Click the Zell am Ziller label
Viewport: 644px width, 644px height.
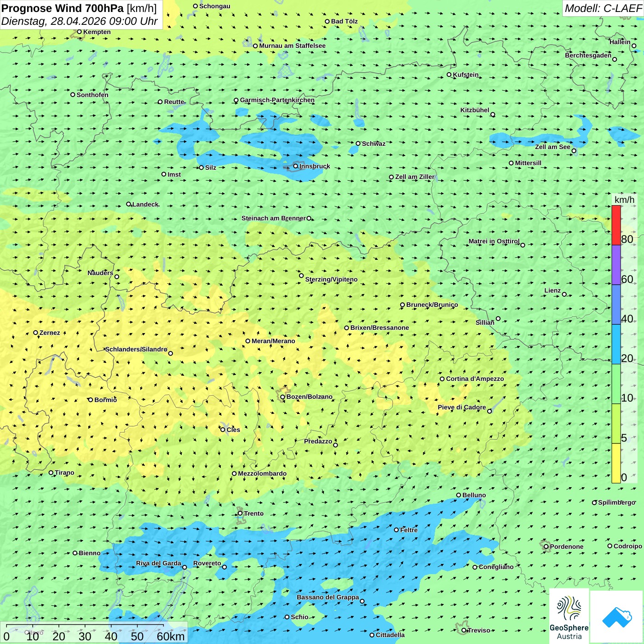[414, 177]
